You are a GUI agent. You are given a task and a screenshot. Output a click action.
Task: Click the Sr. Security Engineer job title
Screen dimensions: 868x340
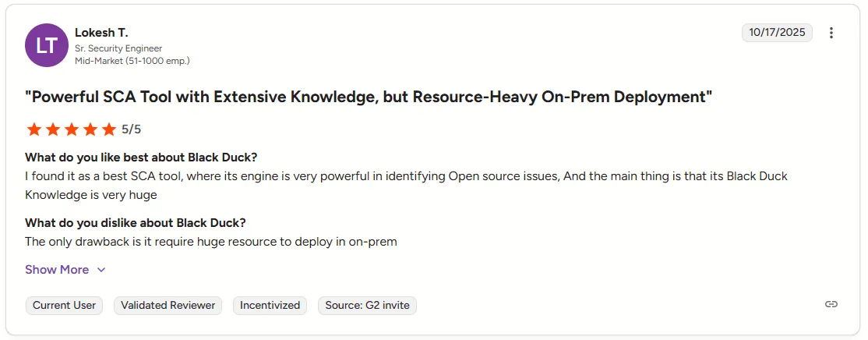click(x=118, y=48)
